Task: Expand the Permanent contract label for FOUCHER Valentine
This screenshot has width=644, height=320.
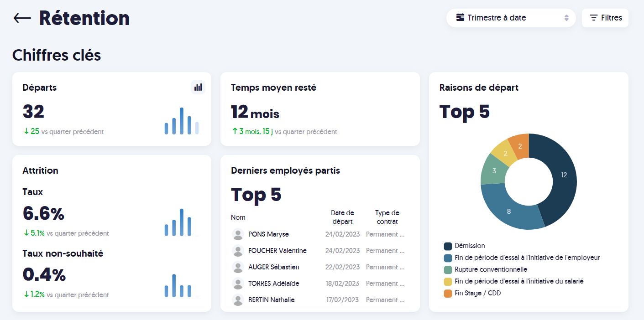Action: coord(384,250)
